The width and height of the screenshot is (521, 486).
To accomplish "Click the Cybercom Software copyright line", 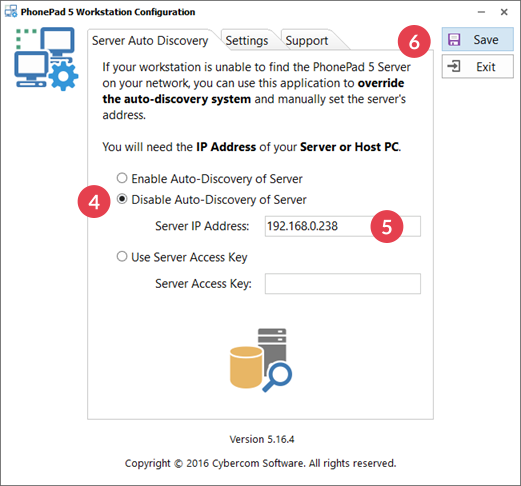I will [x=261, y=463].
